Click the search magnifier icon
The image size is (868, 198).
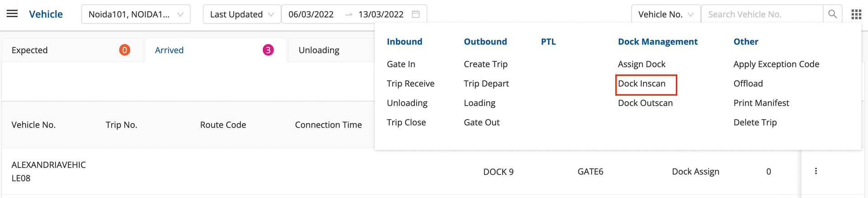(x=832, y=14)
